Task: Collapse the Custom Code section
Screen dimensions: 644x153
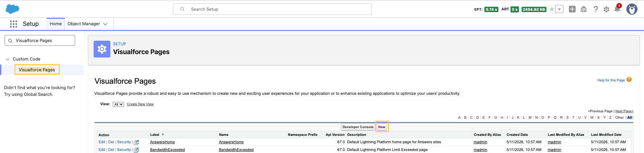Action: [8, 59]
